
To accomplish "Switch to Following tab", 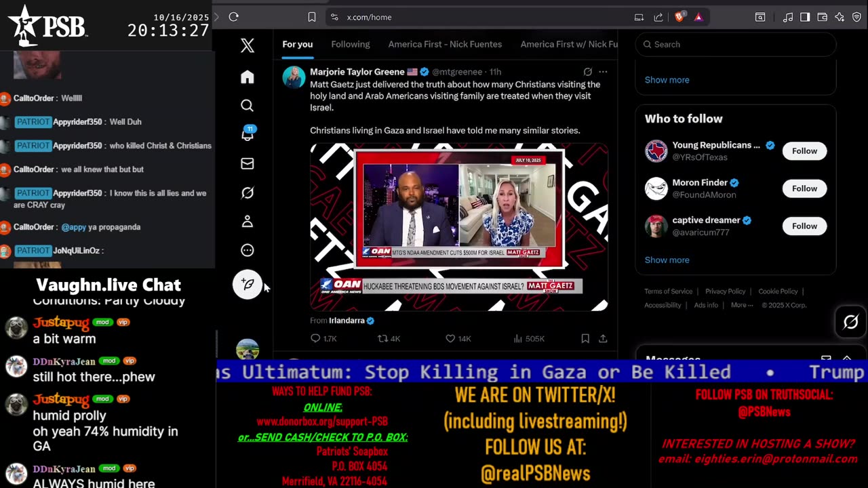I will [x=351, y=44].
